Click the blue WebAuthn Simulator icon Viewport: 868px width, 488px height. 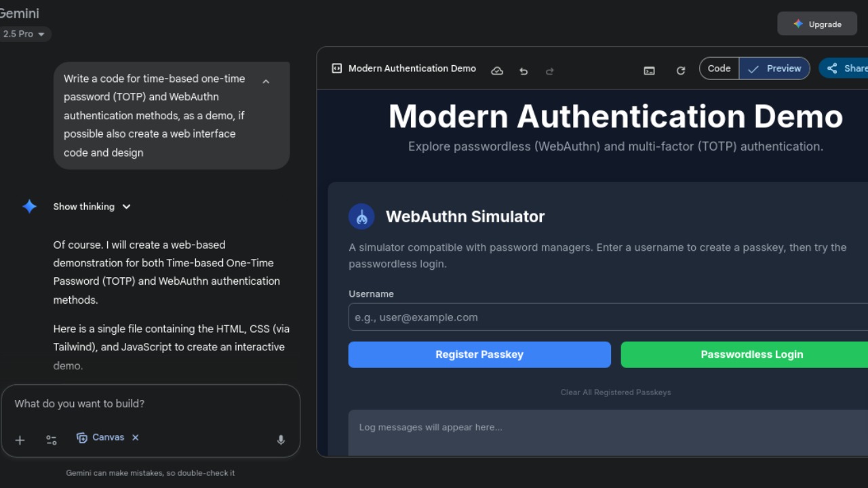[361, 217]
